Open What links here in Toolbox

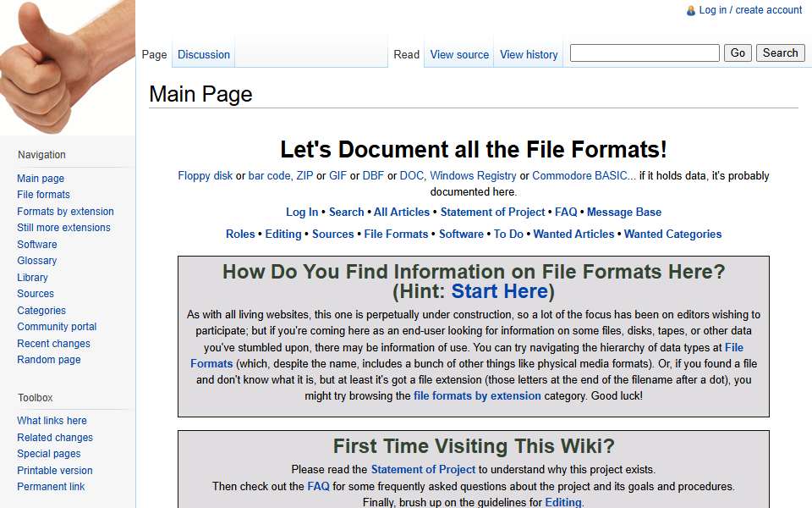(52, 421)
